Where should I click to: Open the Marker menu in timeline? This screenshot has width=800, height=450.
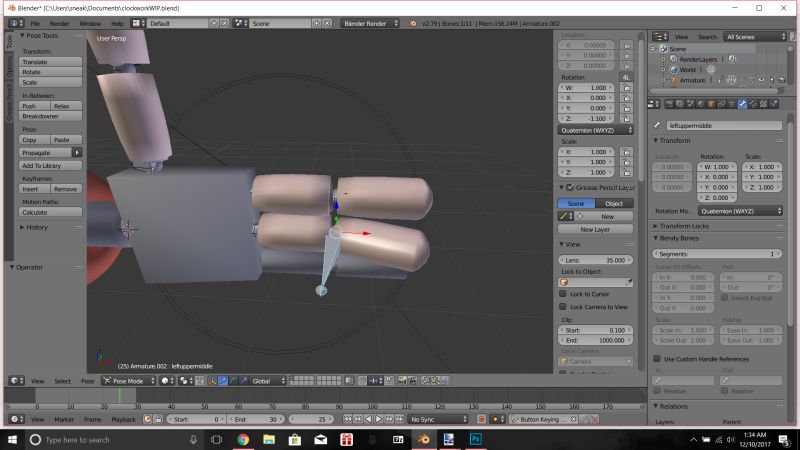click(x=64, y=419)
